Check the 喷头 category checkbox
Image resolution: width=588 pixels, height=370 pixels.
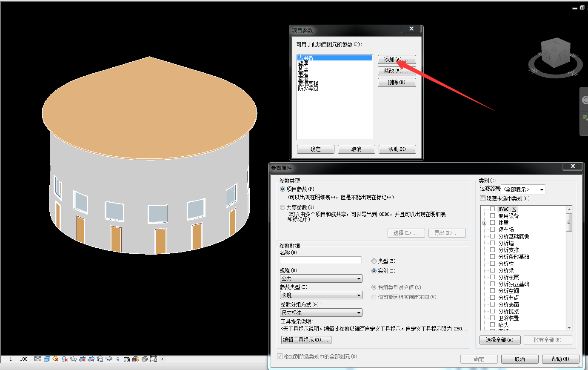click(492, 325)
